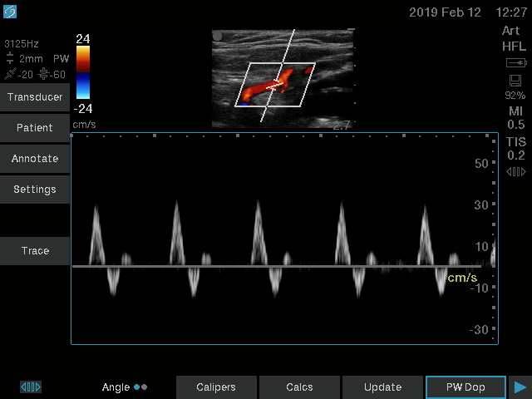Click the color Doppler ultrasound image
Image resolution: width=532 pixels, height=399 pixels.
click(x=283, y=79)
